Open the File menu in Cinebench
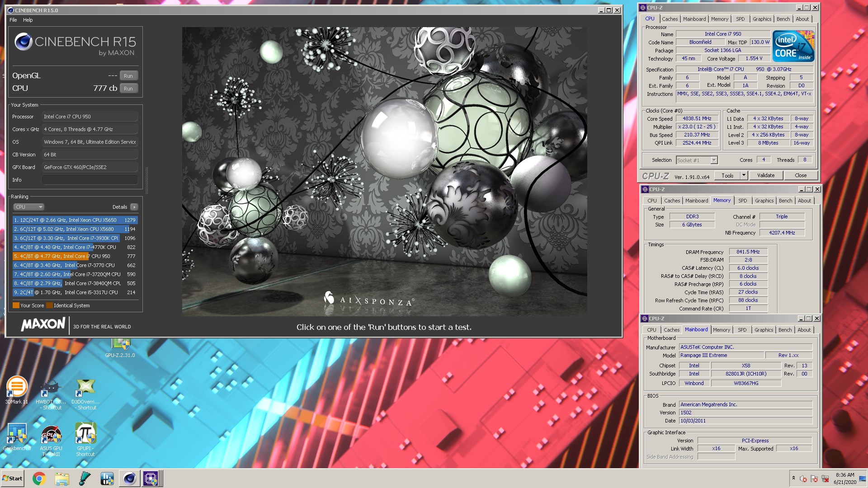This screenshot has height=488, width=868. [13, 20]
